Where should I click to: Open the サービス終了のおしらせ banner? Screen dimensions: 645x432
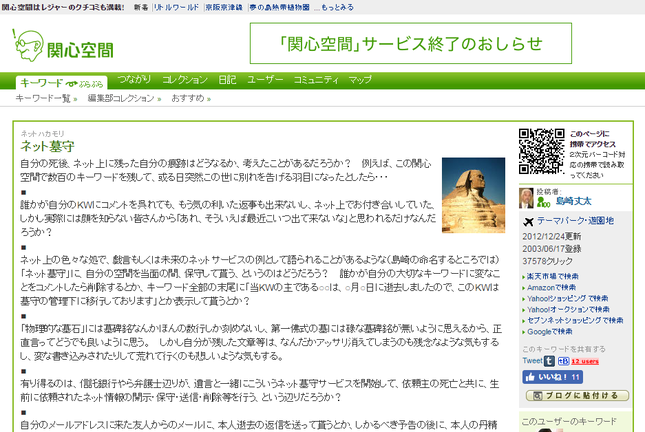[x=411, y=43]
